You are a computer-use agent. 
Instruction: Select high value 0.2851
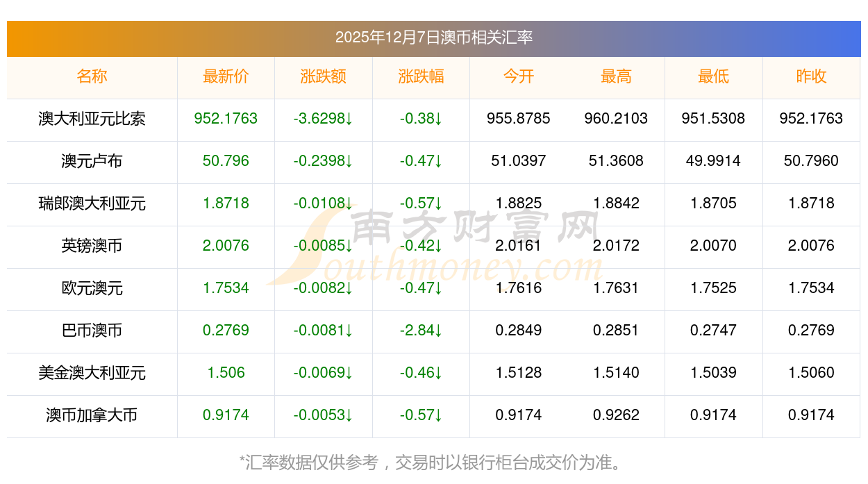[x=616, y=331]
